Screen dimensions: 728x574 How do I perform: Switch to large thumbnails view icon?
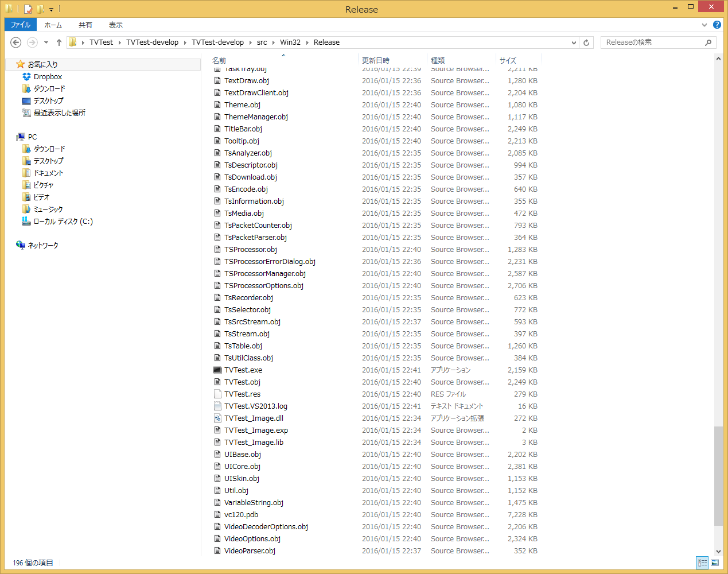(715, 563)
